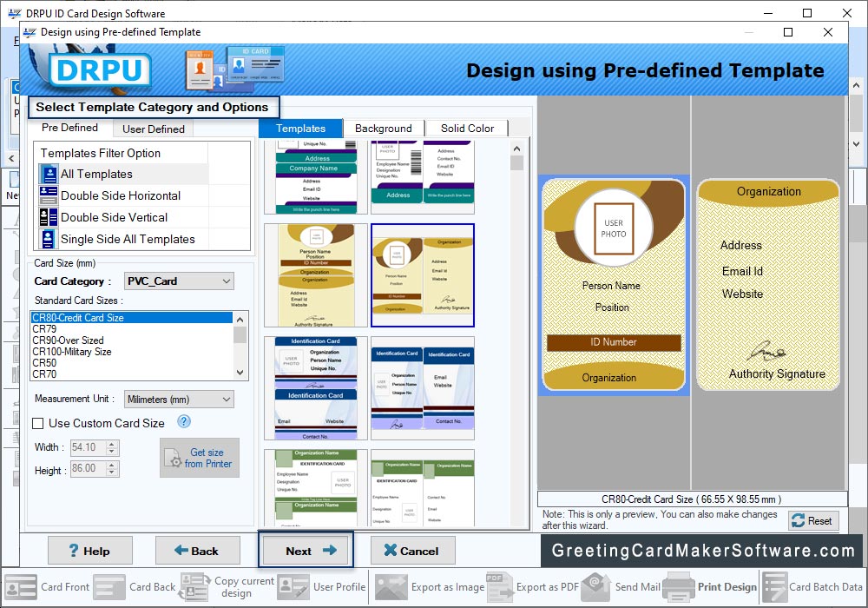
Task: Select CR100-Military Size entry
Action: pos(132,352)
